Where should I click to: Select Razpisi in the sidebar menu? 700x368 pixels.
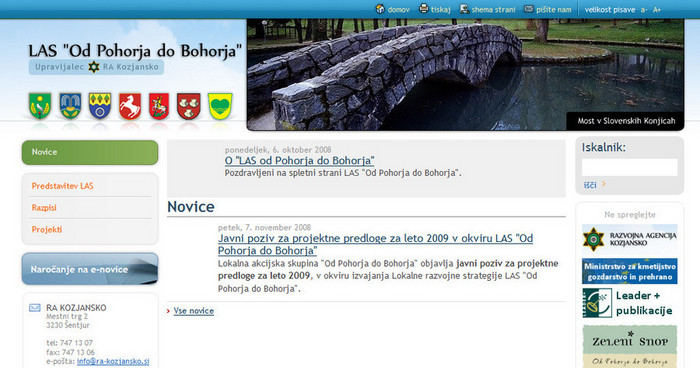coord(44,208)
